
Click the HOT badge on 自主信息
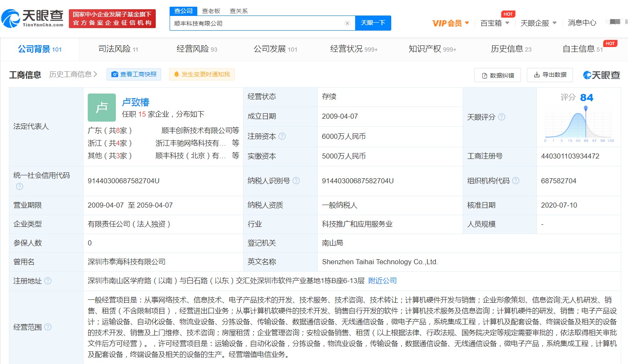coord(610,44)
